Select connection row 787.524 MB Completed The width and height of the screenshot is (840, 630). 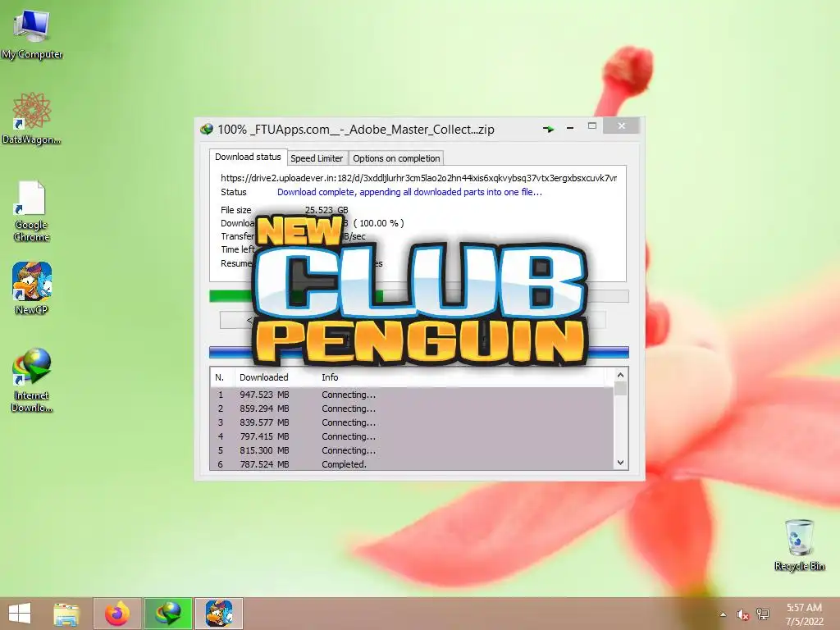[412, 464]
